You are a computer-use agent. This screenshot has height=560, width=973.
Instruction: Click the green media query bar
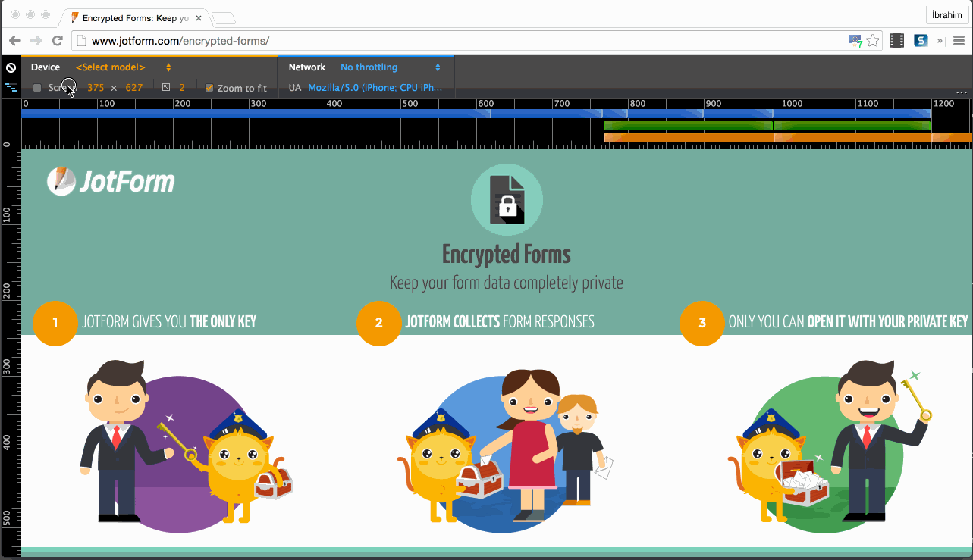click(x=767, y=126)
